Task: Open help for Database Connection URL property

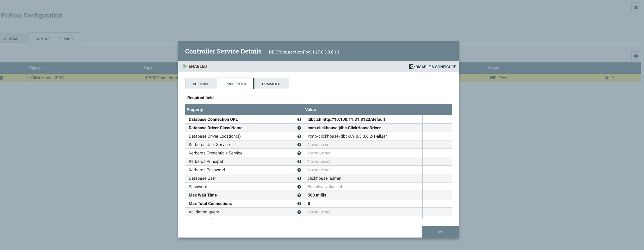Action: pyautogui.click(x=299, y=119)
